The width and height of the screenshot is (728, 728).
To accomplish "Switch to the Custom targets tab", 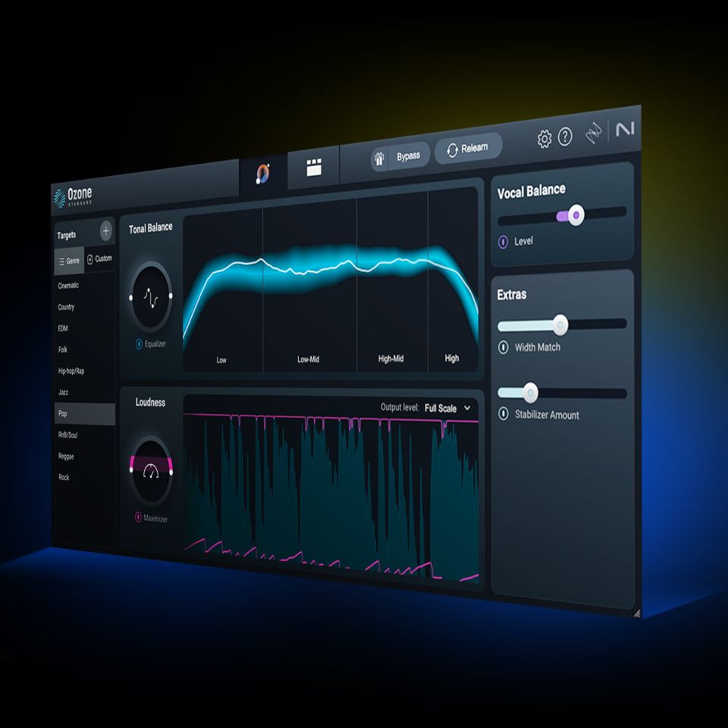I will [x=99, y=259].
